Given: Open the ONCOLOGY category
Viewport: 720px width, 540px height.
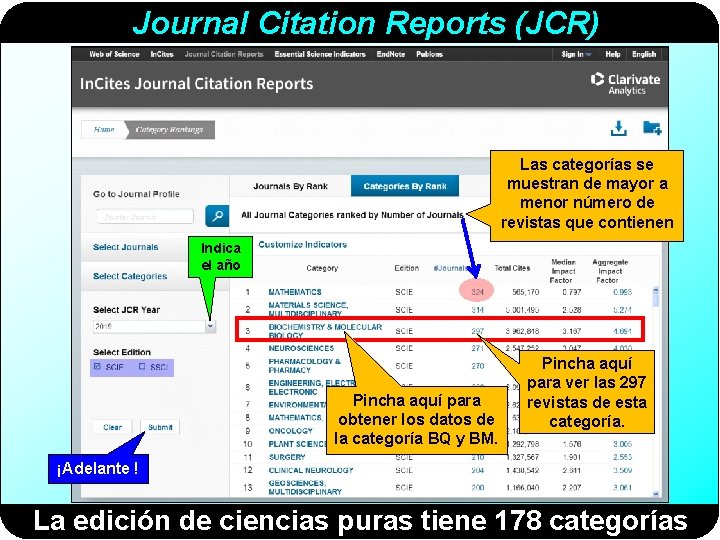Looking at the screenshot, I should [291, 431].
